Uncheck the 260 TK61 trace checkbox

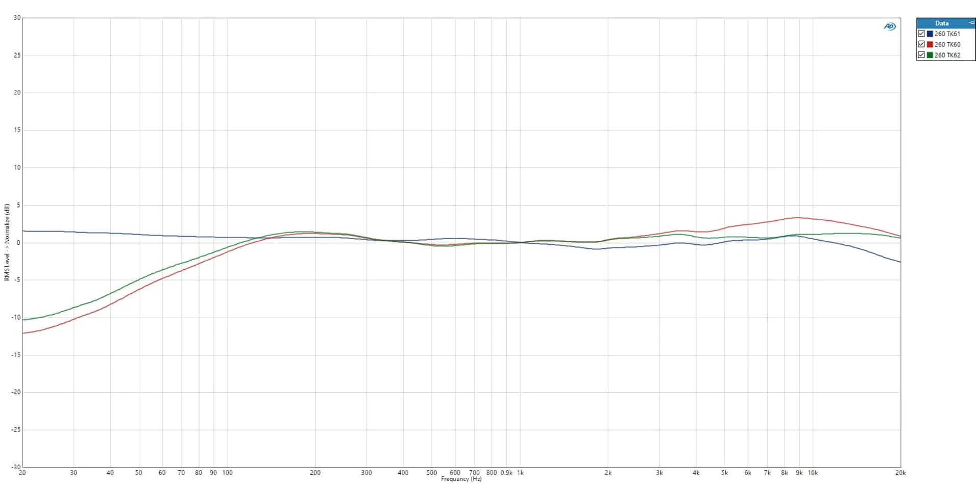coord(921,34)
